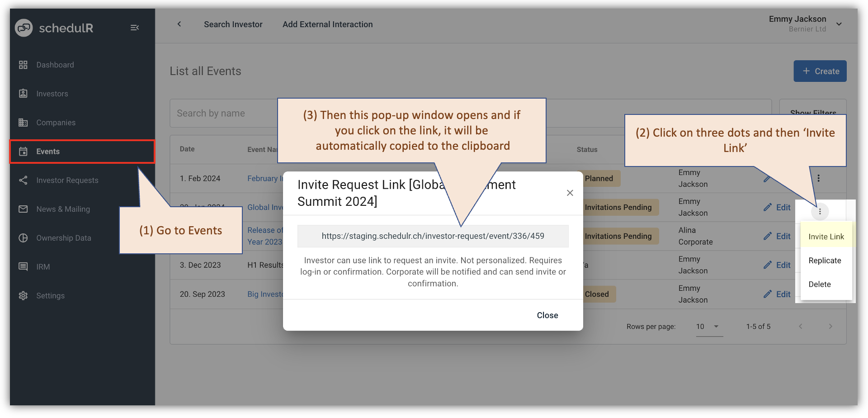Select the Investors sidebar icon
Image resolution: width=868 pixels, height=418 pixels.
click(23, 94)
